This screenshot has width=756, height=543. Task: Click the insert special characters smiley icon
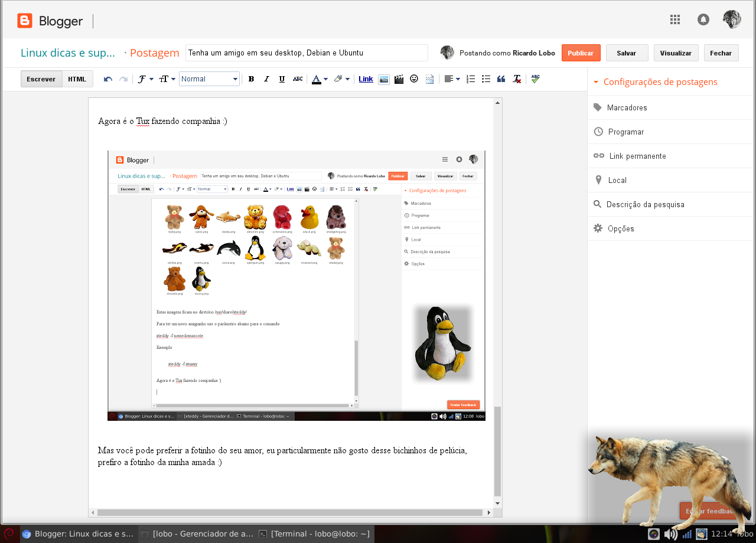414,79
